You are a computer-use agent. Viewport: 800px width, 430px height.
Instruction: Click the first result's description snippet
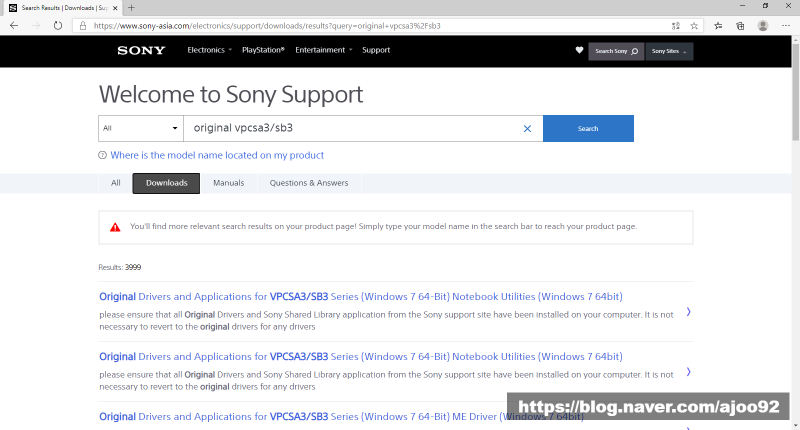[386, 320]
